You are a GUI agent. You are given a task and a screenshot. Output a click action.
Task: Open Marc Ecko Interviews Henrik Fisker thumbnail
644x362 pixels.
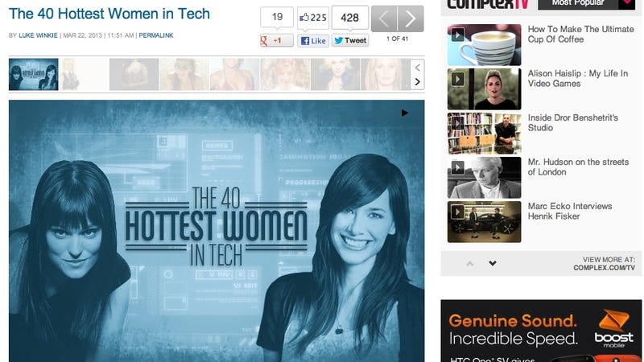pyautogui.click(x=485, y=222)
